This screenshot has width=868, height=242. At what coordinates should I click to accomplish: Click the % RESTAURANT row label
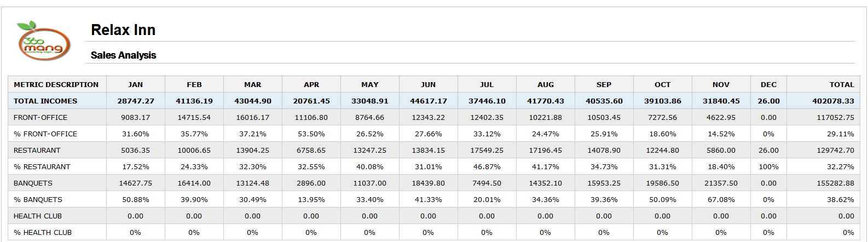(42, 166)
